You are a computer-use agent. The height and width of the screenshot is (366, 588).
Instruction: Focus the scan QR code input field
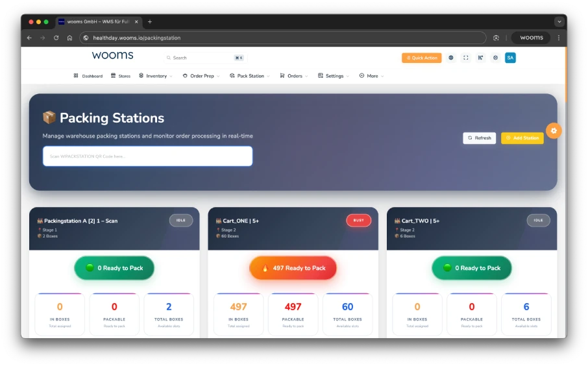click(x=147, y=156)
